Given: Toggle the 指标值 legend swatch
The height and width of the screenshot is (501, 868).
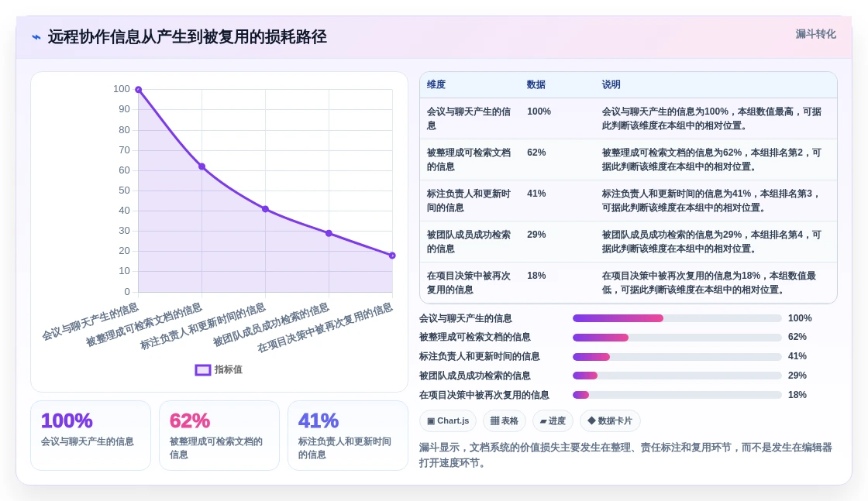Looking at the screenshot, I should 202,370.
